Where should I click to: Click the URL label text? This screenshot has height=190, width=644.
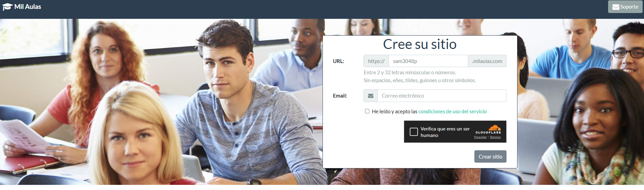point(339,61)
